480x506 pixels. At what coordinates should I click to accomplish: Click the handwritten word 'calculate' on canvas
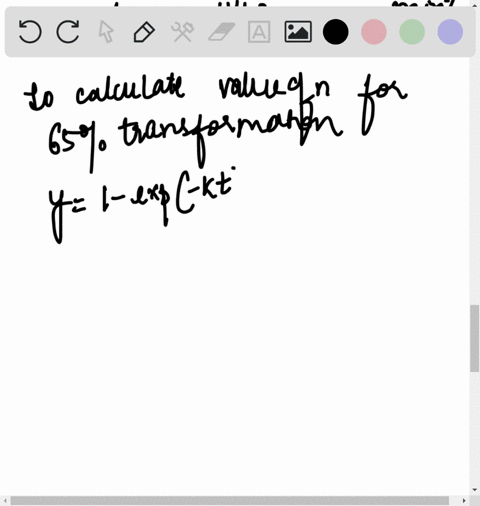click(x=130, y=90)
